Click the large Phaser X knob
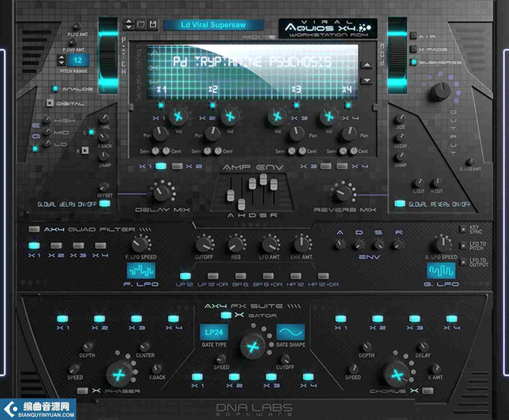This screenshot has height=420, width=509. coord(118,375)
